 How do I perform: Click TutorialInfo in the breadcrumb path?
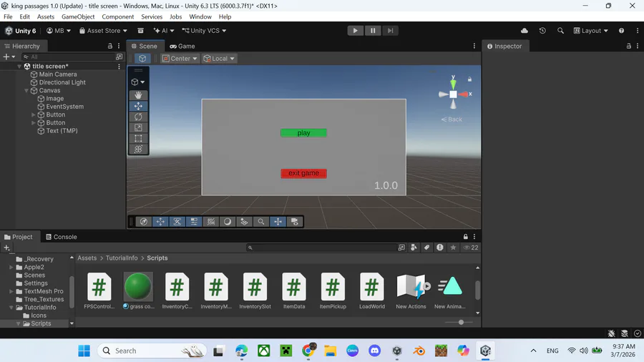click(122, 258)
